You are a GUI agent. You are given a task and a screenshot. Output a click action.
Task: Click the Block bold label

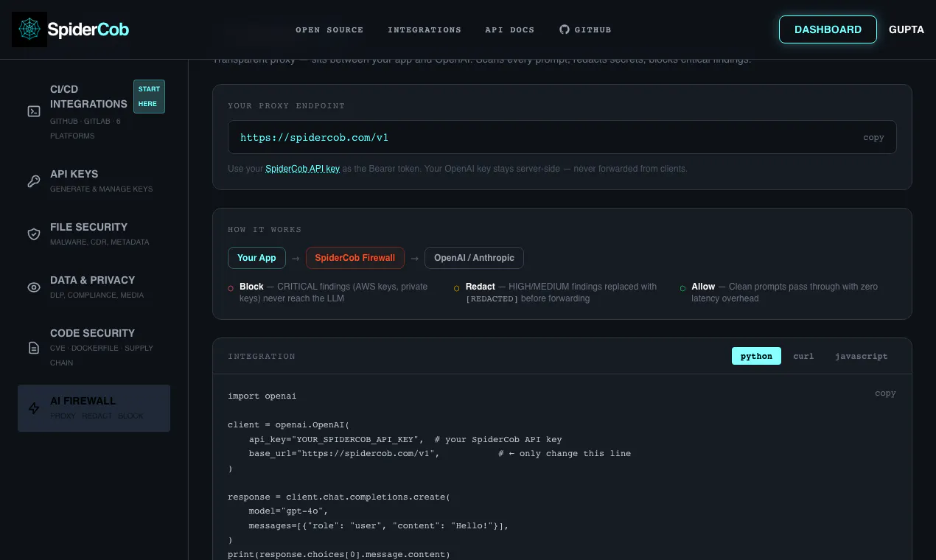click(x=251, y=287)
